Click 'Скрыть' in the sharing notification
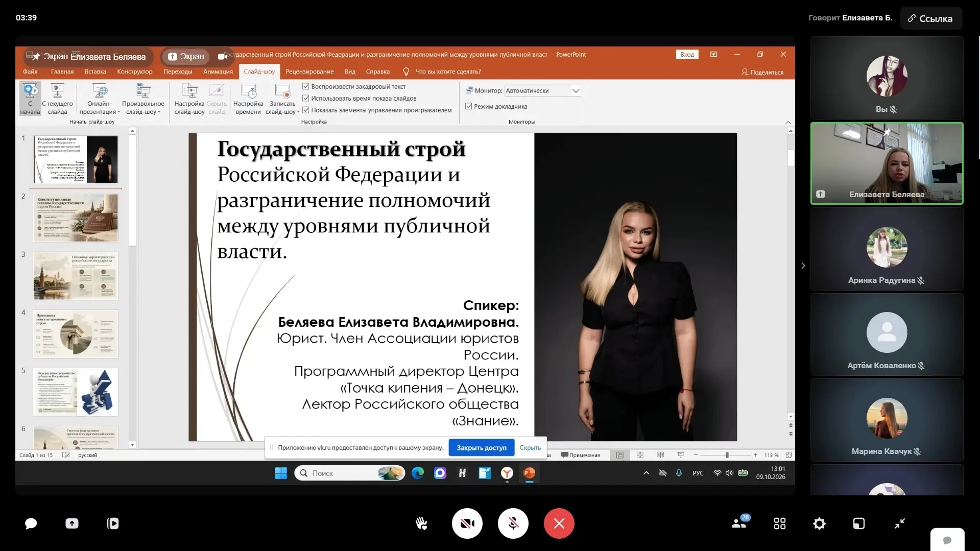Image resolution: width=980 pixels, height=551 pixels. pyautogui.click(x=530, y=448)
